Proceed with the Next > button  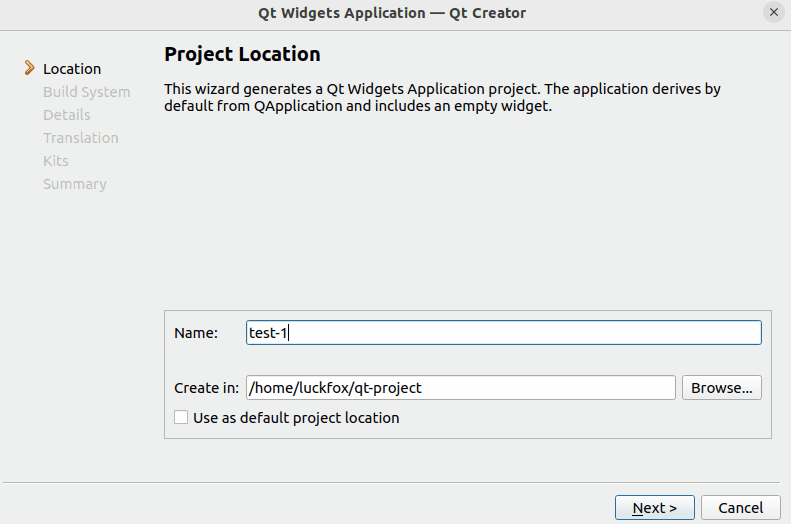point(655,508)
